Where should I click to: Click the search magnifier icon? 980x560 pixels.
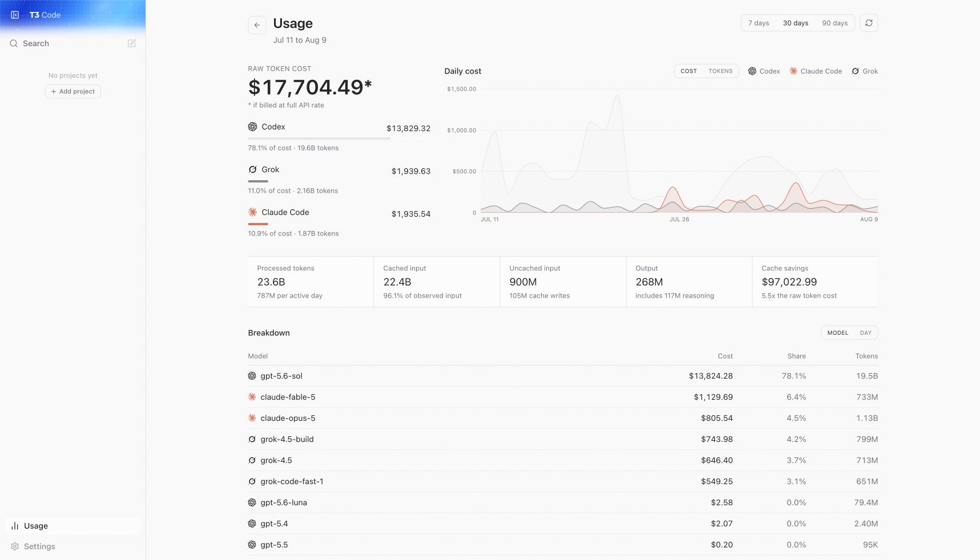pos(14,43)
